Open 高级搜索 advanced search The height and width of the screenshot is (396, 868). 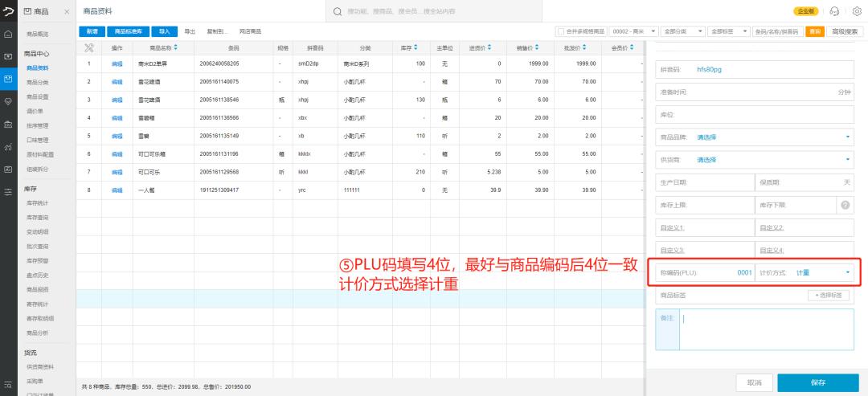click(x=845, y=31)
